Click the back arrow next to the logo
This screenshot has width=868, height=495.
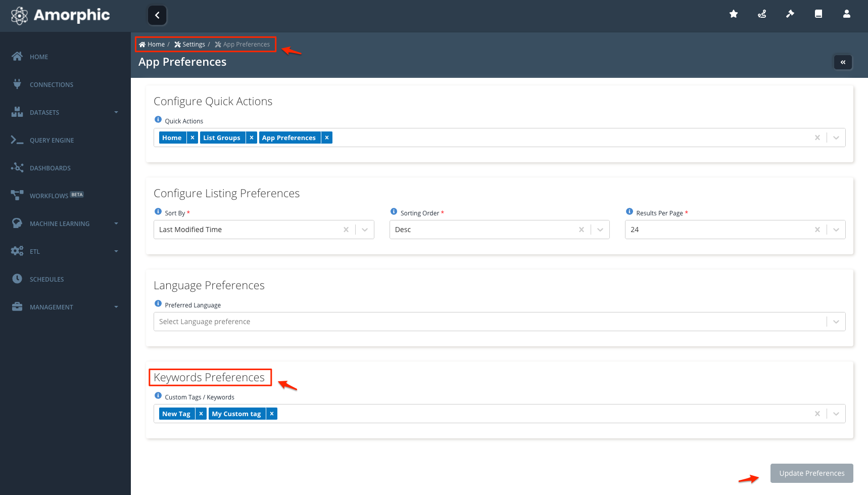pyautogui.click(x=157, y=15)
